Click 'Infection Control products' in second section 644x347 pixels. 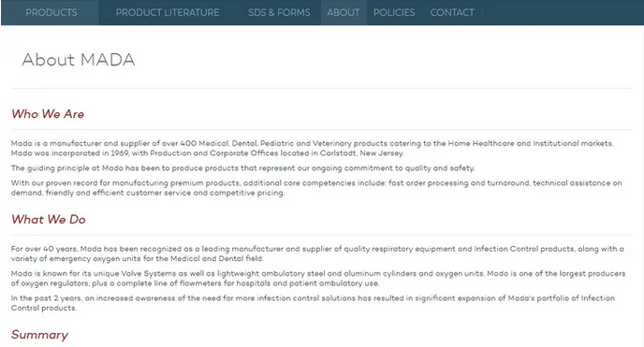point(524,249)
